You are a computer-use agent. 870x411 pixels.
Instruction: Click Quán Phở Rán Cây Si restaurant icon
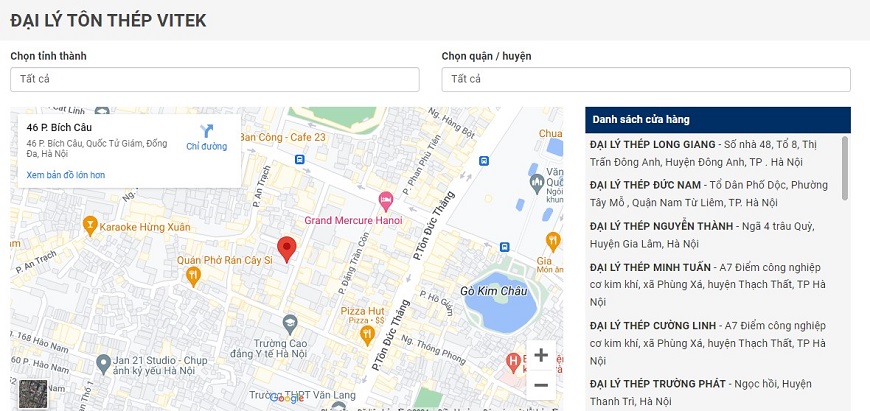(193, 276)
